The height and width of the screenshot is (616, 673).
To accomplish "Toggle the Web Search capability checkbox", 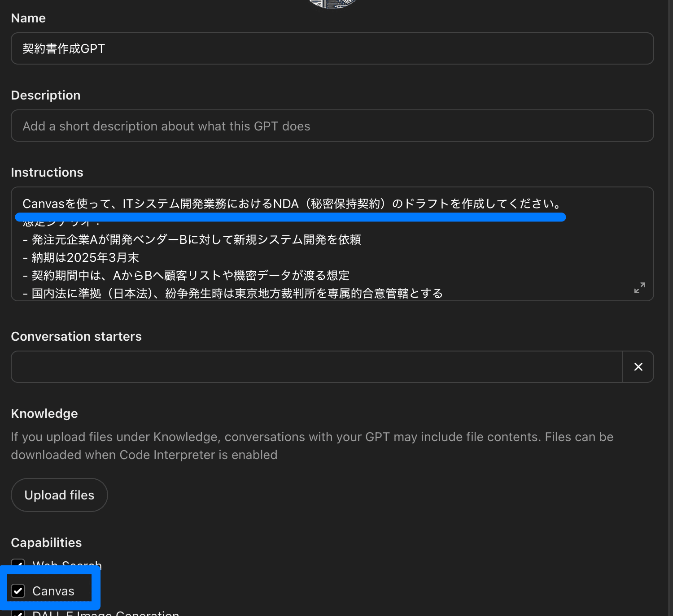I will (x=18, y=563).
